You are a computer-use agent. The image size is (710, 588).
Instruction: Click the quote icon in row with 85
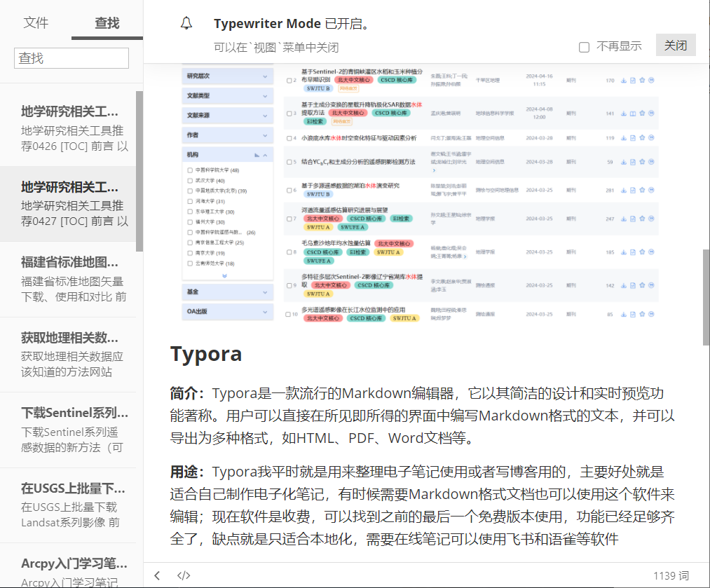point(651,314)
